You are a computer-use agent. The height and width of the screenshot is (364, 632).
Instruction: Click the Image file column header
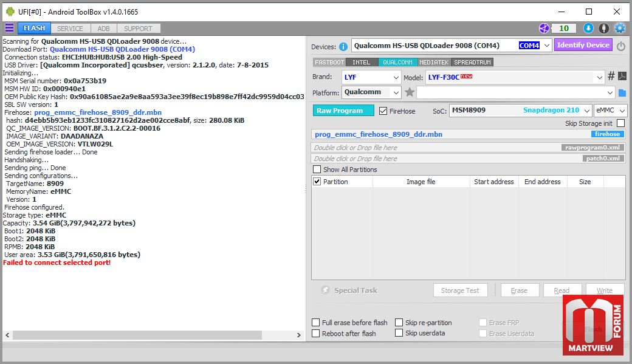(x=421, y=182)
